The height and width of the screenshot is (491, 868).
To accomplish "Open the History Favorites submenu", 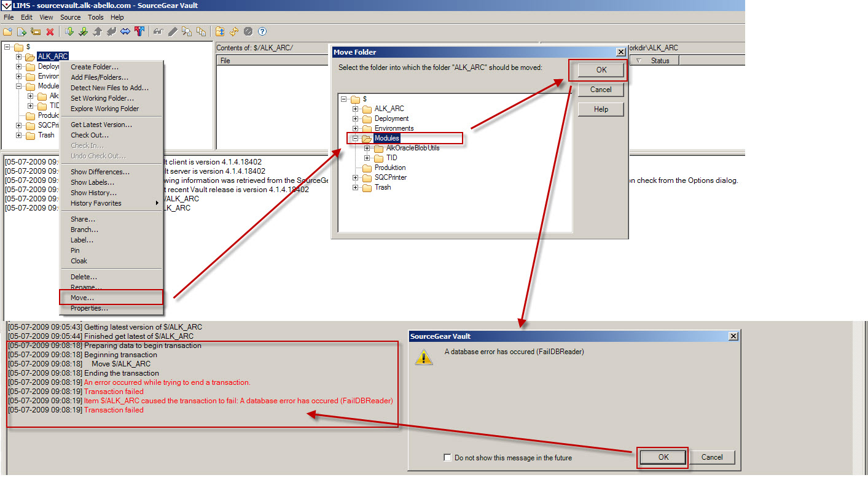I will point(113,203).
